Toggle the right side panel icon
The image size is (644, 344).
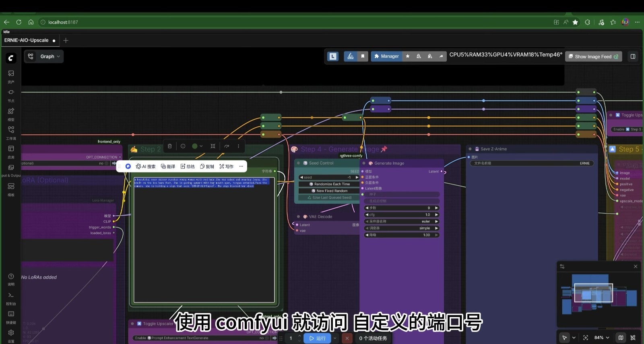[633, 56]
